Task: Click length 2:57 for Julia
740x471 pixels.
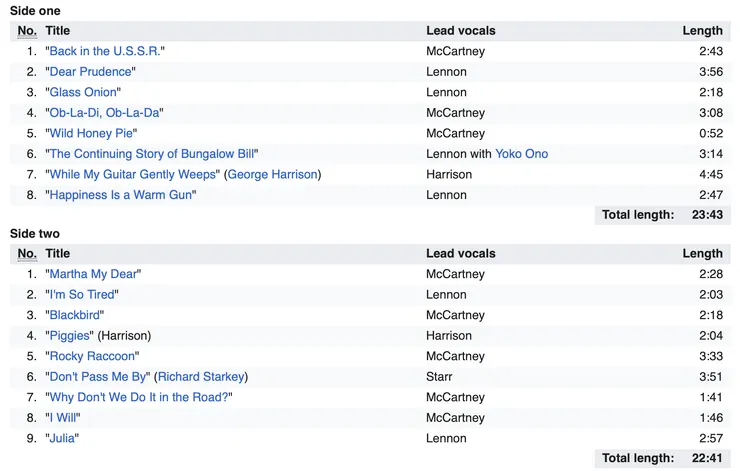Action: pos(711,438)
